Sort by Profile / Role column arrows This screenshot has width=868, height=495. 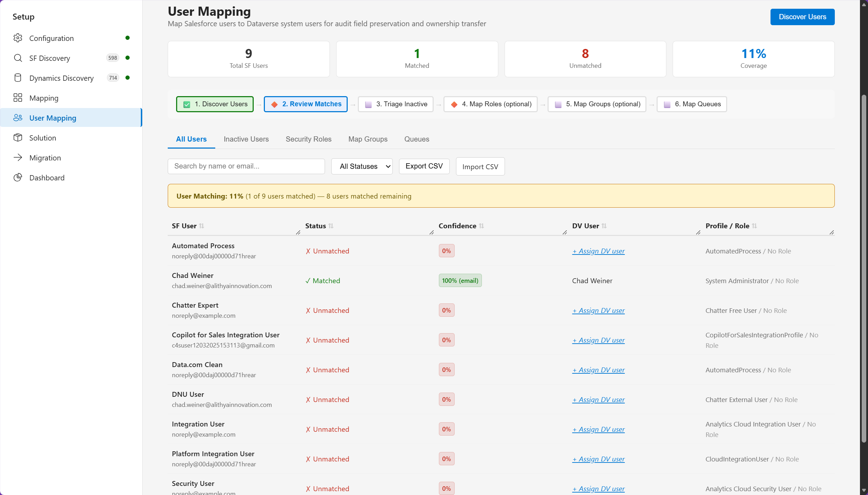(754, 226)
